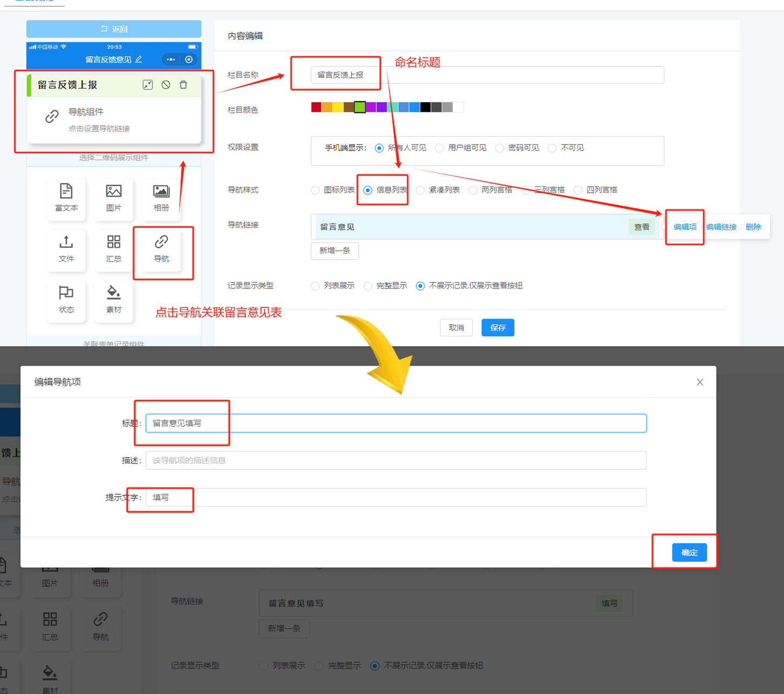Pick the red column color swatch
The width and height of the screenshot is (784, 694).
point(316,107)
